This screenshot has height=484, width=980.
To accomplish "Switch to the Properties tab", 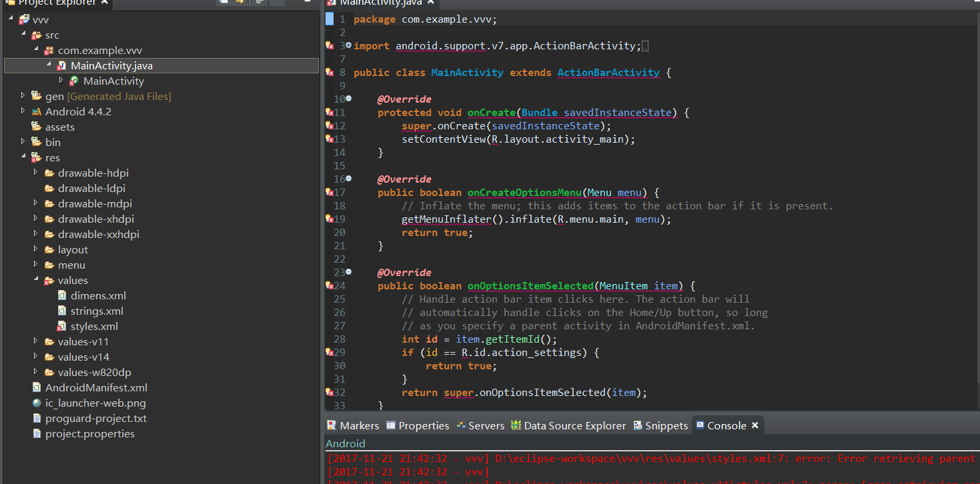I will [x=418, y=425].
